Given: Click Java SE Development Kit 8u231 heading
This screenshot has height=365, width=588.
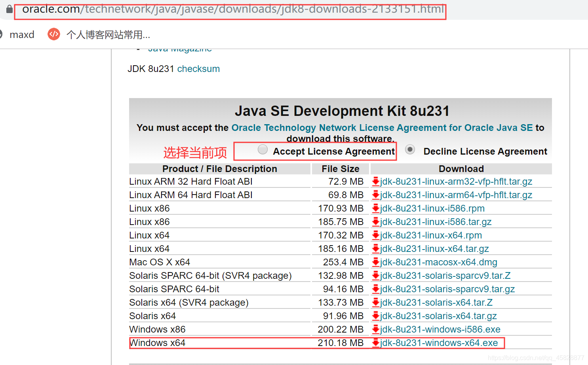Looking at the screenshot, I should [x=342, y=111].
